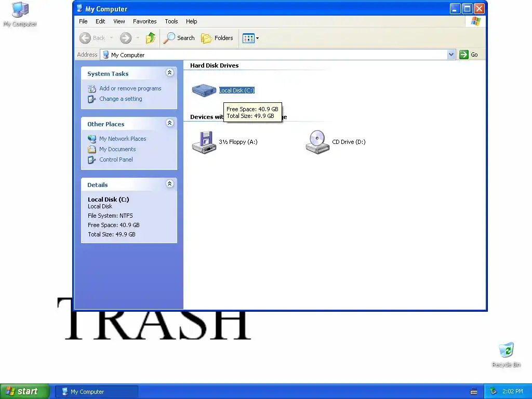The height and width of the screenshot is (399, 532).
Task: Go up one folder level
Action: tap(151, 38)
